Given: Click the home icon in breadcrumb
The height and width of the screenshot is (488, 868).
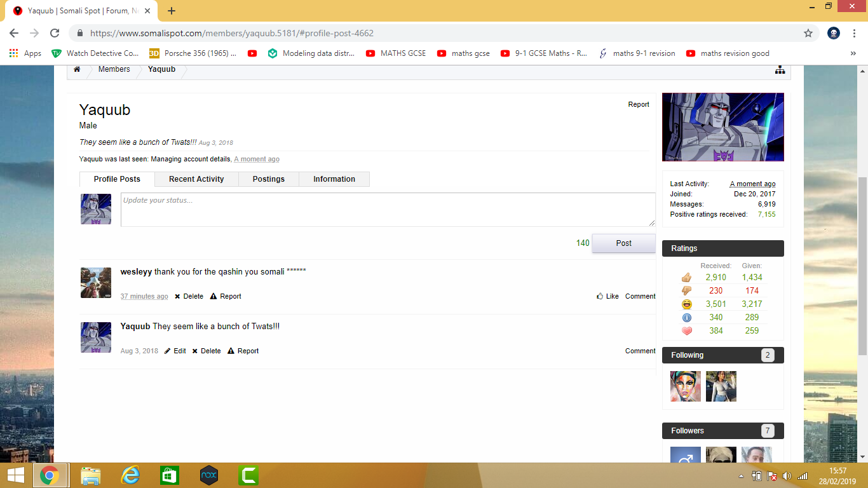Looking at the screenshot, I should coord(77,69).
